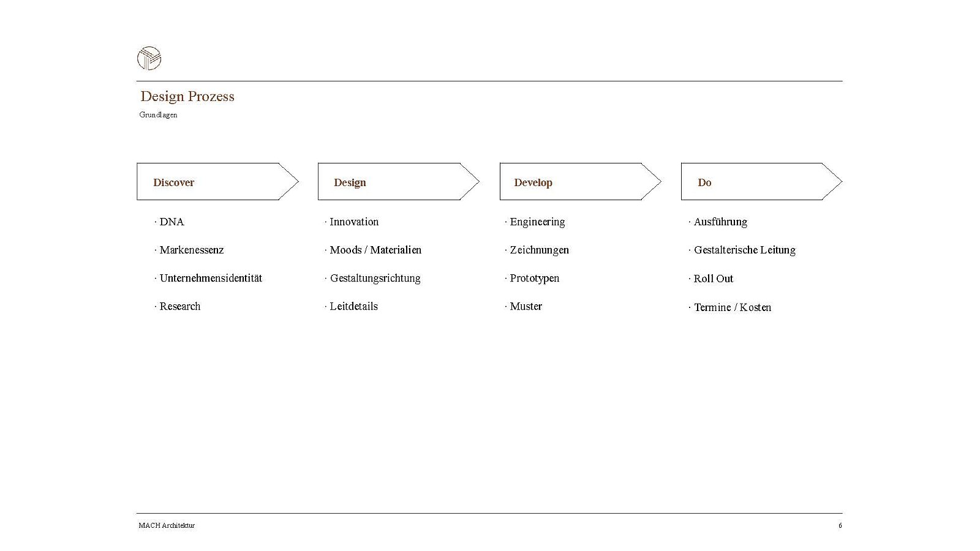The image size is (980, 551).
Task: Click the MACH Architektur footer text
Action: click(x=167, y=525)
